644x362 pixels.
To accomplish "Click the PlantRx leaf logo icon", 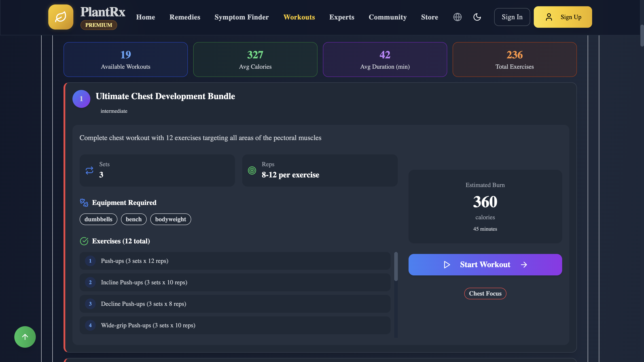I will pos(61,17).
